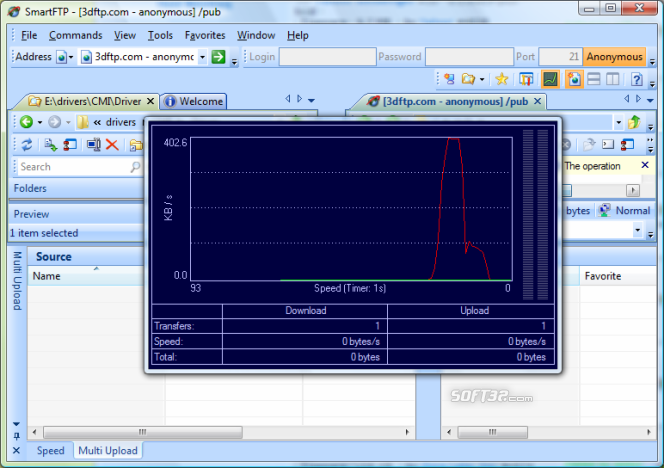Open address type dropdown arrow

(x=71, y=57)
